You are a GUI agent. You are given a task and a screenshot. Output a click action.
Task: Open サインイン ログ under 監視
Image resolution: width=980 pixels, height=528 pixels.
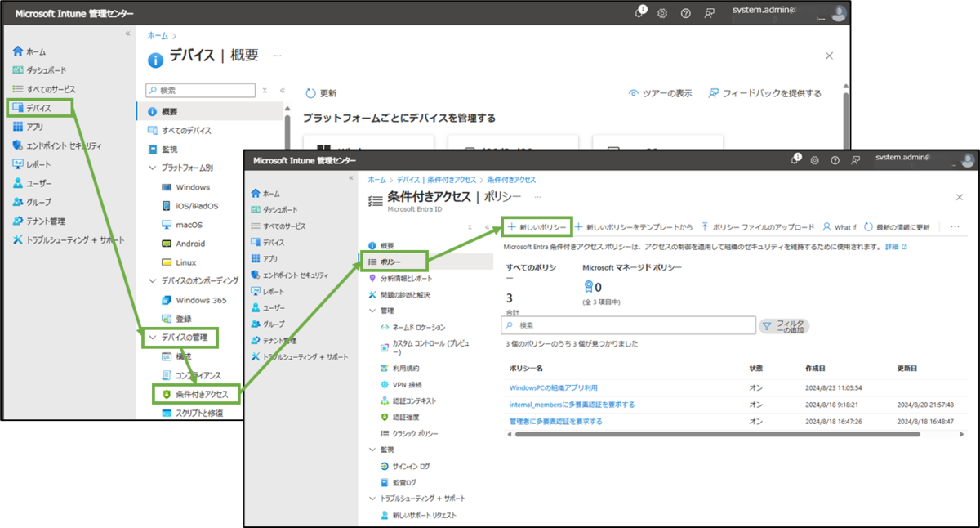[404, 466]
